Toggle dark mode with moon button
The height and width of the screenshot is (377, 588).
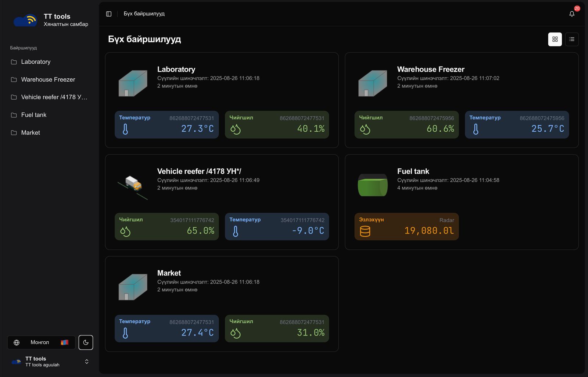86,342
